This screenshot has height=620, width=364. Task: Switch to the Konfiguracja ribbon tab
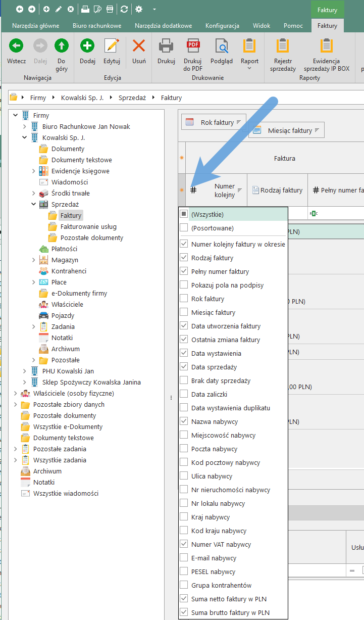(x=222, y=26)
